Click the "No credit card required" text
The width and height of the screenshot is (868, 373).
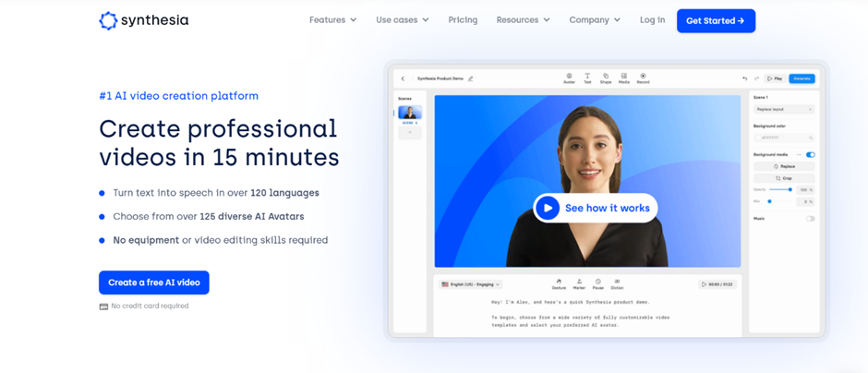coord(150,306)
